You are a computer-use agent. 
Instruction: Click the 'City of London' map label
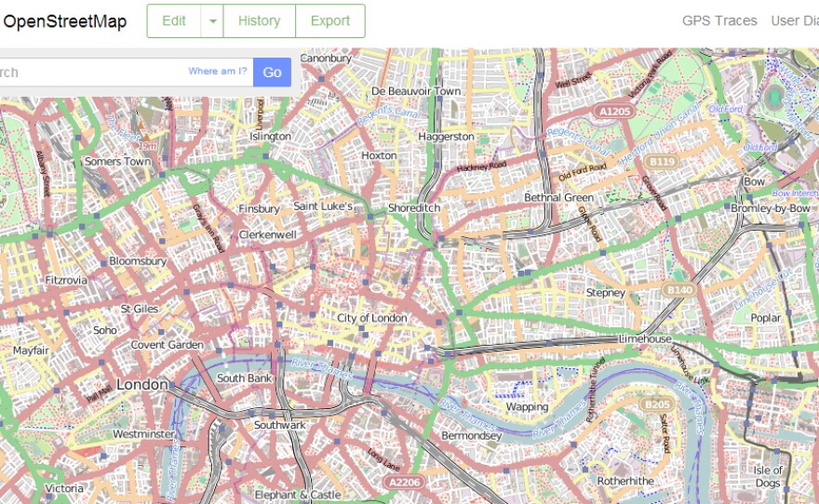tap(372, 318)
